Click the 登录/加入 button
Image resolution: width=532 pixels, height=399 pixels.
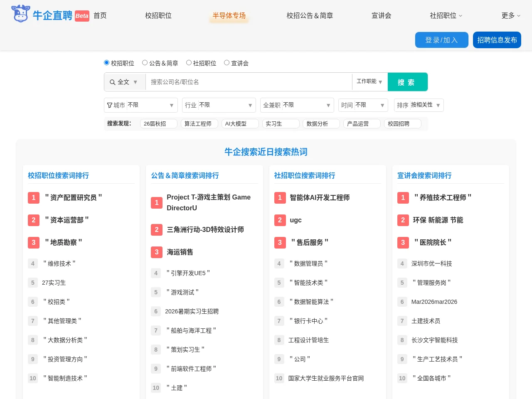pos(442,40)
